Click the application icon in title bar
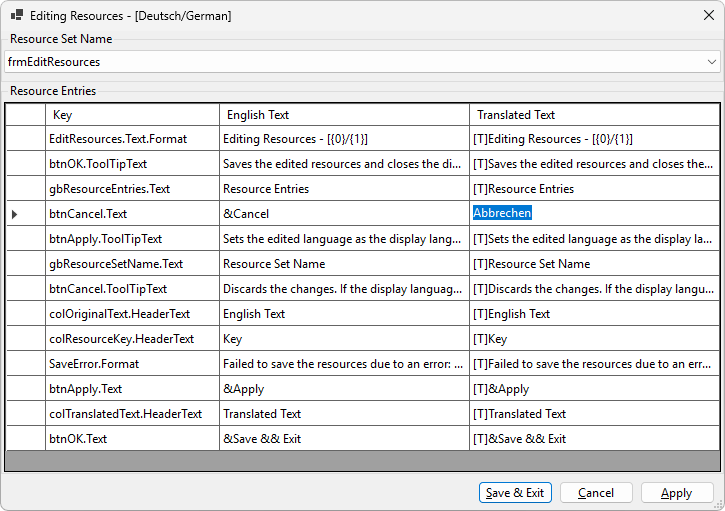This screenshot has width=725, height=511. click(17, 15)
